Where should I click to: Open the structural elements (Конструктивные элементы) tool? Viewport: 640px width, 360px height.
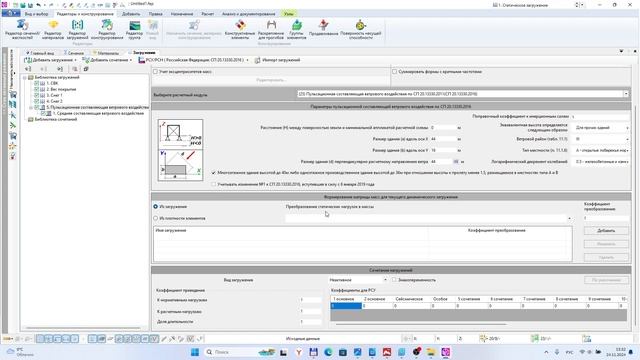[x=240, y=30]
